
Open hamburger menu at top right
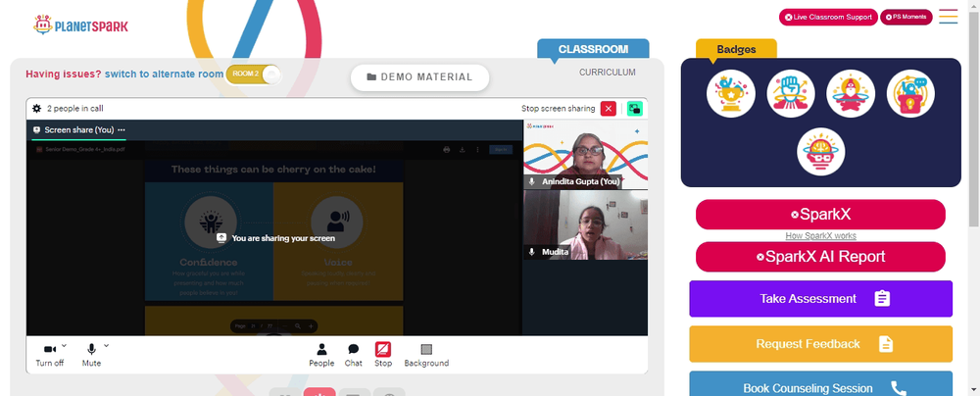coord(948,17)
